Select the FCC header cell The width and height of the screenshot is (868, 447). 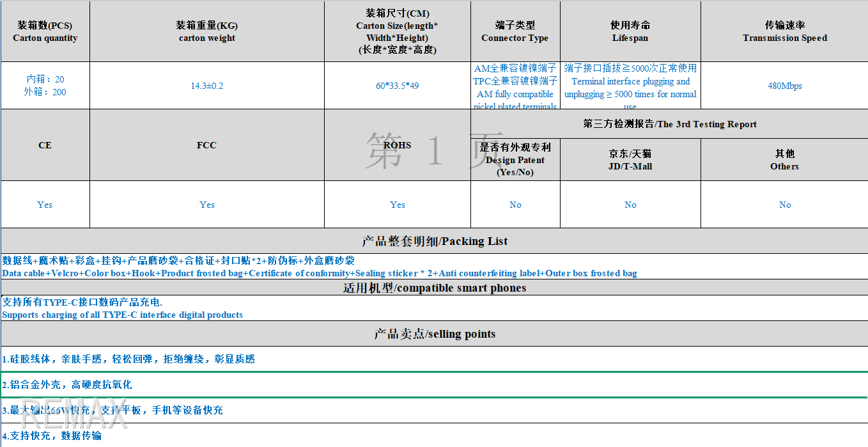206,145
